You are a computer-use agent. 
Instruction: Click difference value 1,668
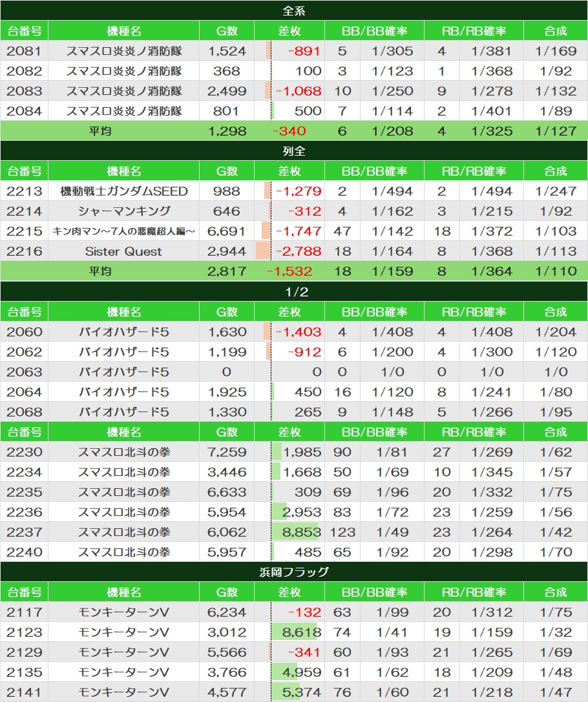tap(302, 472)
